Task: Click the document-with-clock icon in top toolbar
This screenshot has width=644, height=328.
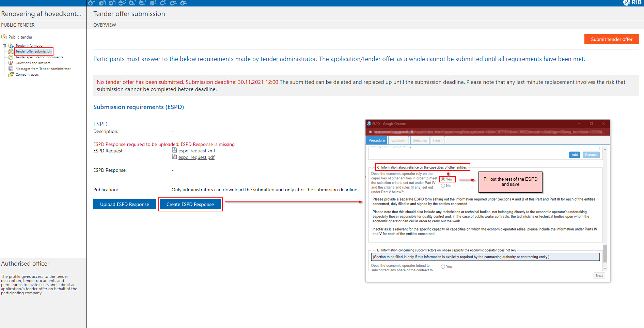Action: click(102, 3)
